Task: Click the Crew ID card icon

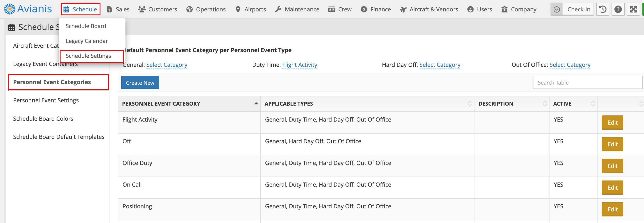Action: coord(331,9)
